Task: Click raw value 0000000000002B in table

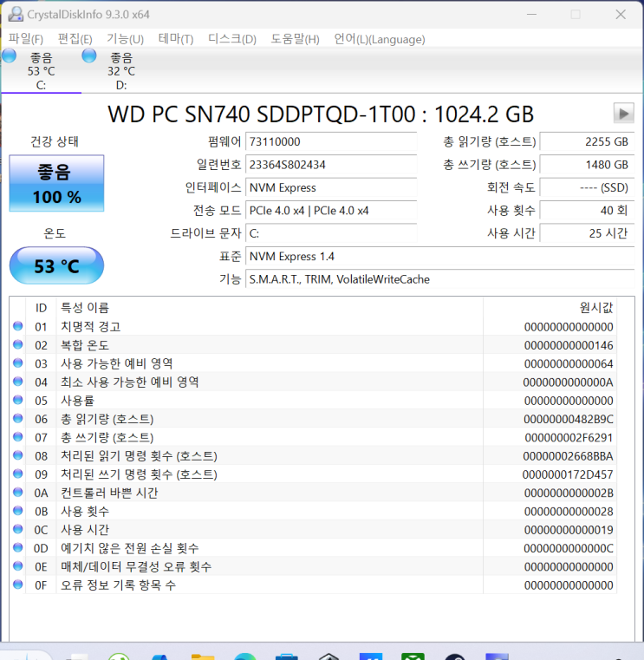Action: (569, 493)
